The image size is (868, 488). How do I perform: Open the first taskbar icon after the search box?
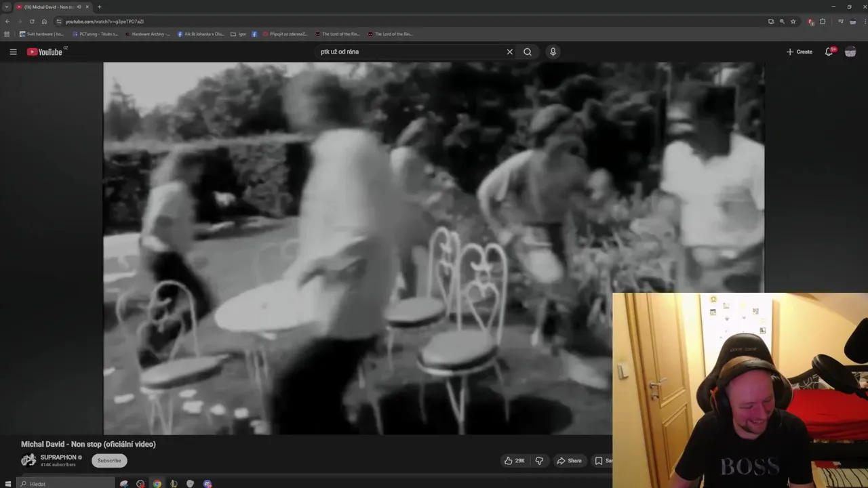click(123, 483)
